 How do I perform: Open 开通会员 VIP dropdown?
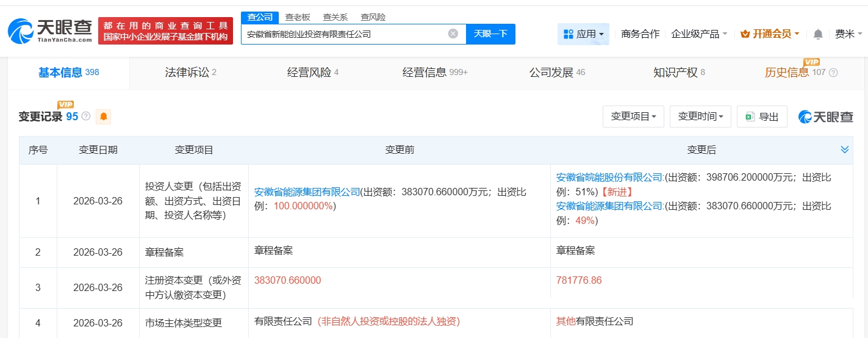click(770, 34)
